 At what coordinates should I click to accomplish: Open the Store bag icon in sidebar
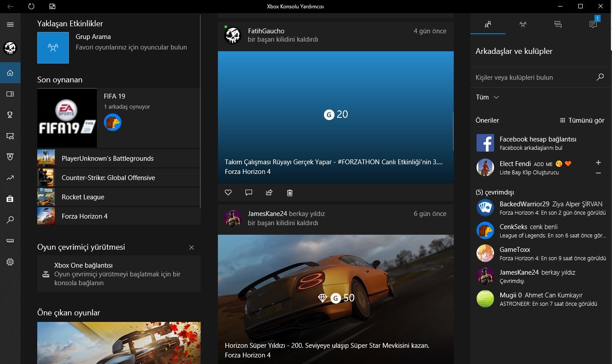coord(10,199)
